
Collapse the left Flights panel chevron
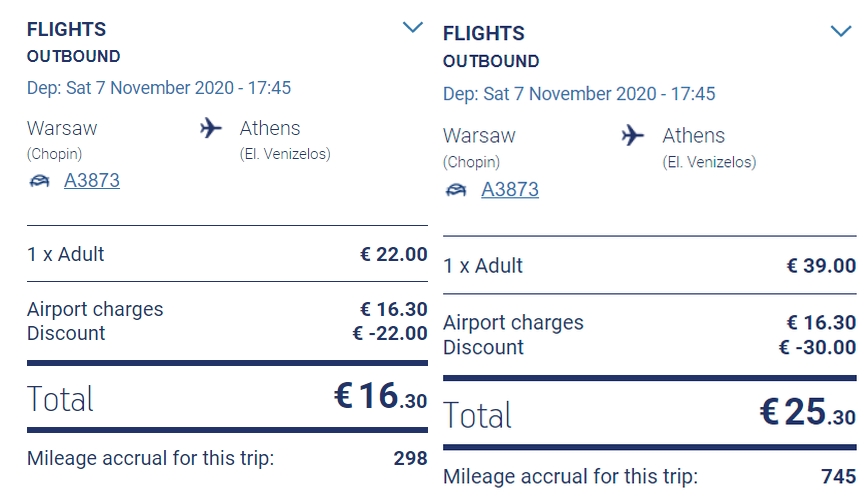coord(412,27)
